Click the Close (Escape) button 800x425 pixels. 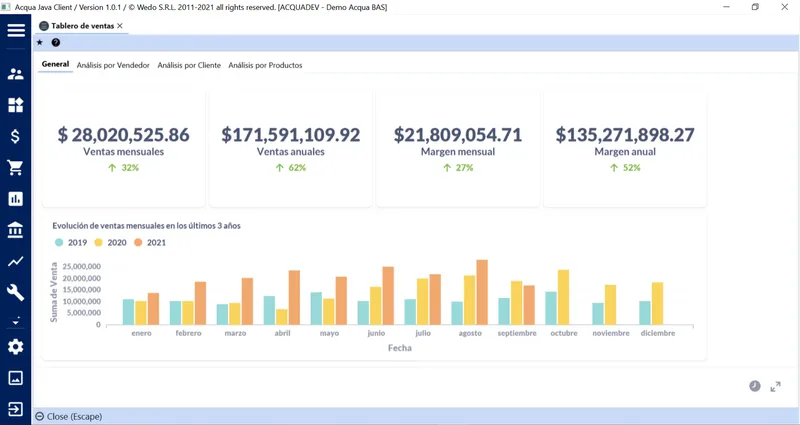click(x=69, y=416)
